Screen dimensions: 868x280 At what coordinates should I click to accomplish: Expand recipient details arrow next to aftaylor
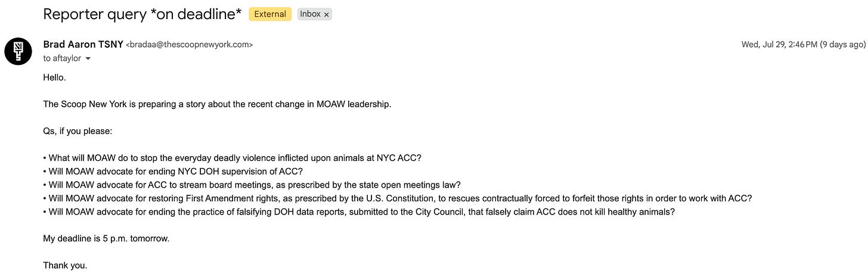coord(88,59)
